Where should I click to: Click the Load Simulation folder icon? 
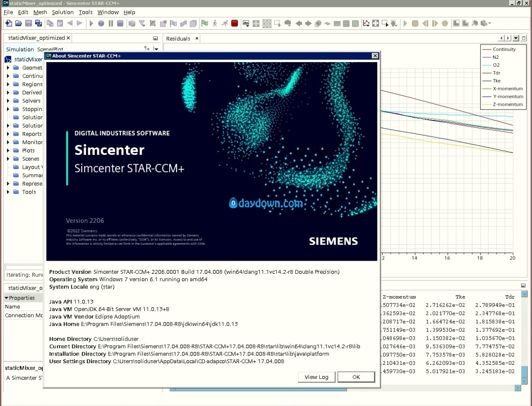(x=18, y=24)
